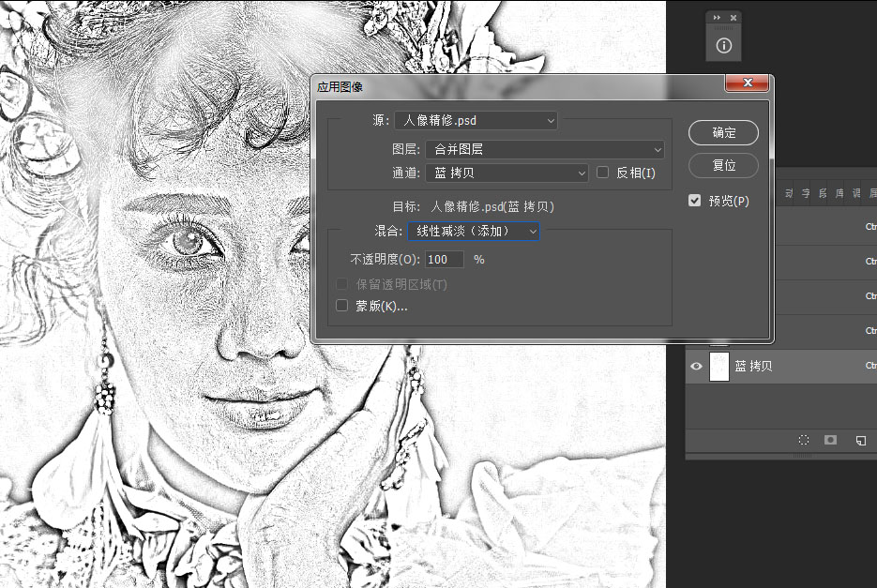Select the 蓝 拷贝 channel name

coord(753,366)
